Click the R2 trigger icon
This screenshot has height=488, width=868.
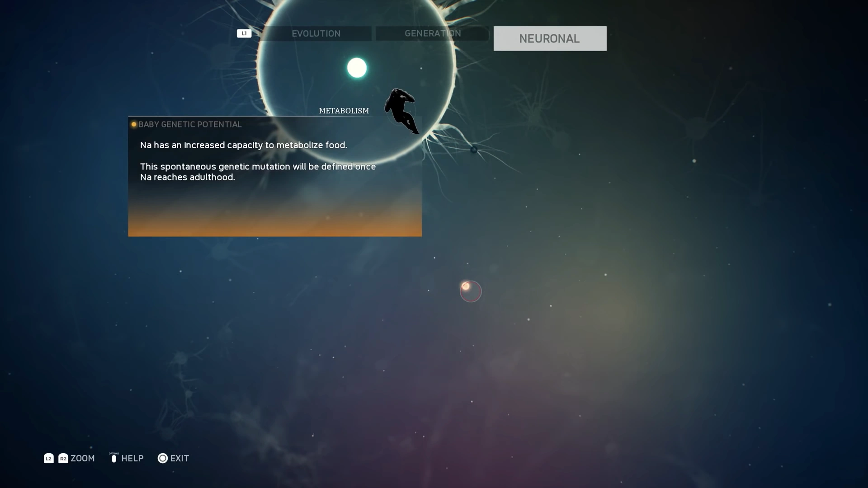tap(63, 458)
